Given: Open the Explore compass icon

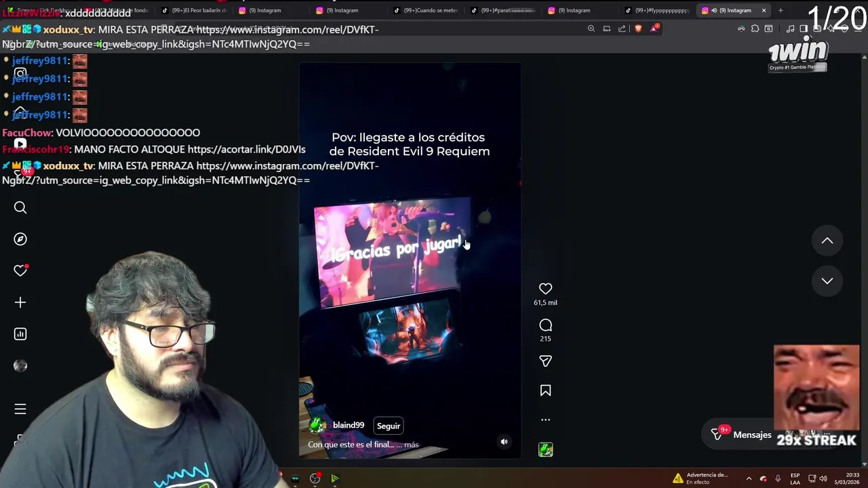Looking at the screenshot, I should pyautogui.click(x=20, y=239).
